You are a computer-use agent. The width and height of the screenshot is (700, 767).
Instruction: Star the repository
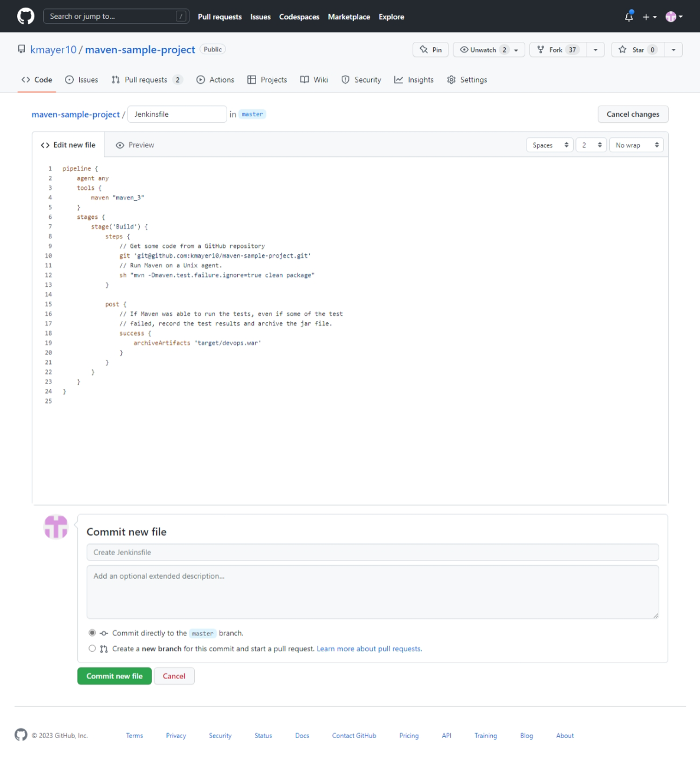638,50
